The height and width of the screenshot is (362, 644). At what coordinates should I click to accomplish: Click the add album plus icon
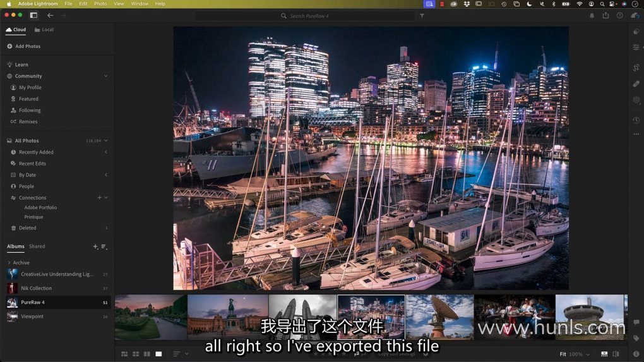tap(95, 246)
